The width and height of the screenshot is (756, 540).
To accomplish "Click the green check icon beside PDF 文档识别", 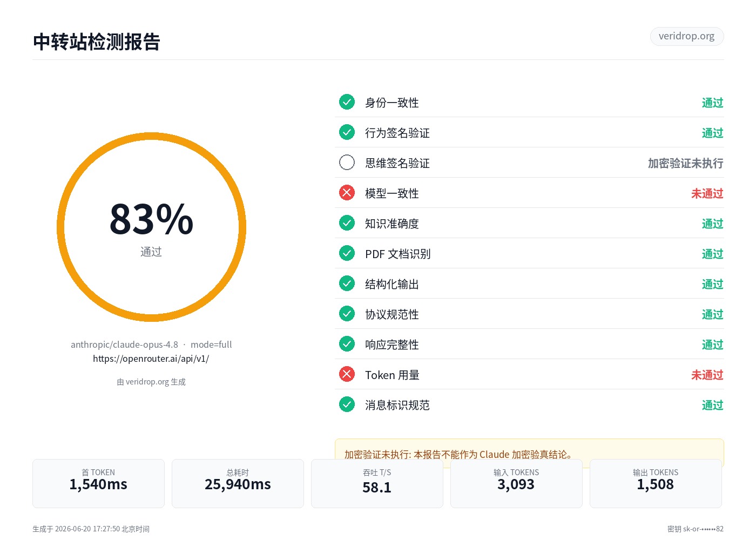I will coord(347,253).
